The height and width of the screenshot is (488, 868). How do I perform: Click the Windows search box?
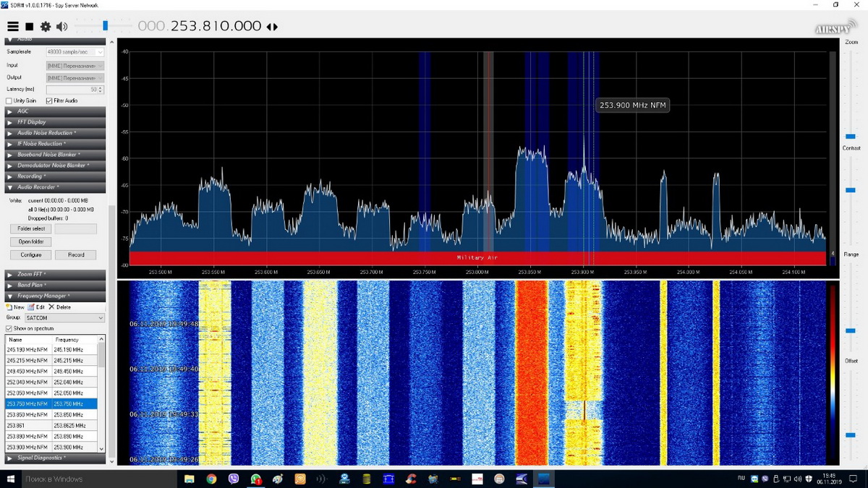[x=98, y=479]
